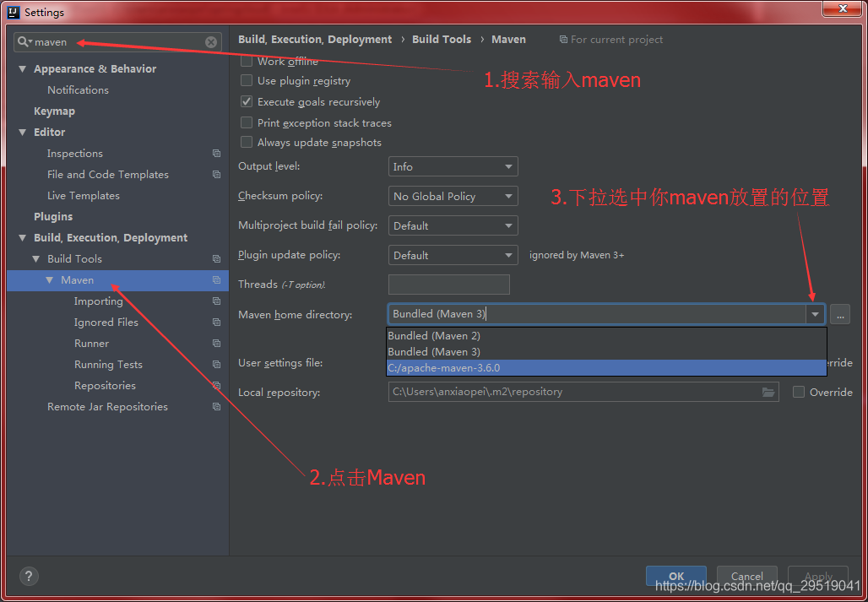The image size is (868, 602).
Task: Uncheck Execute goals recursively
Action: point(247,102)
